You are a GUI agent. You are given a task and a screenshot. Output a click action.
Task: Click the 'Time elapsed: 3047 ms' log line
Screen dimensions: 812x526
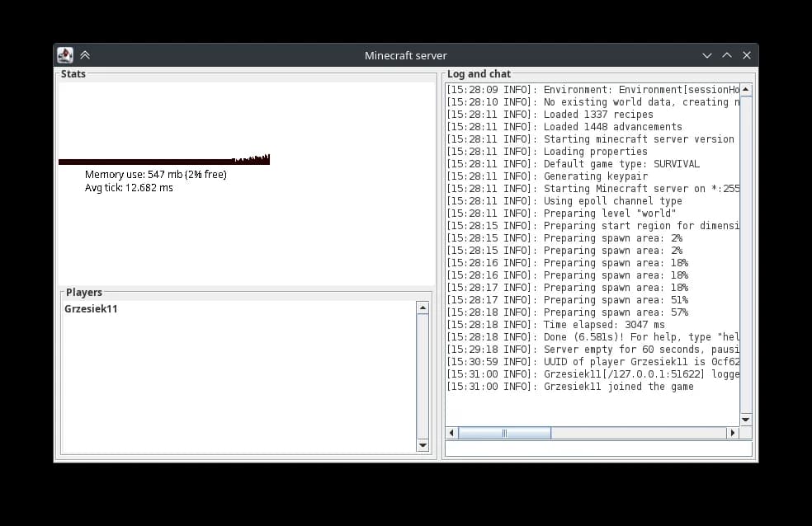[555, 325]
